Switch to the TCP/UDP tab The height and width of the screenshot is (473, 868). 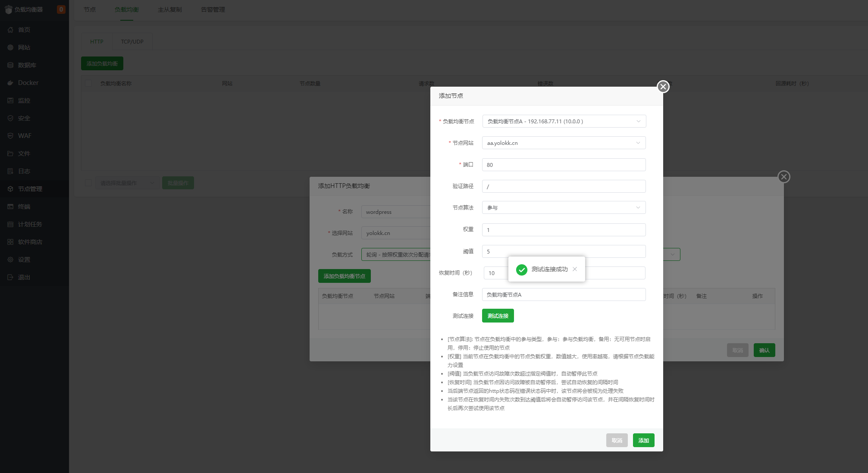tap(132, 42)
